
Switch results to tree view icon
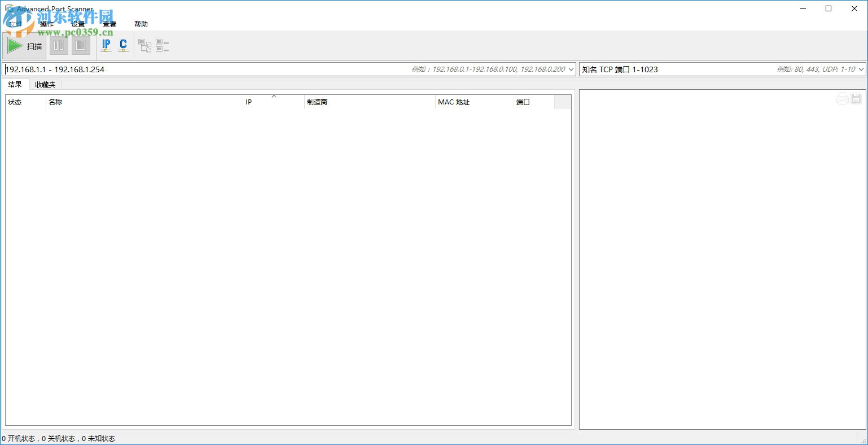pyautogui.click(x=144, y=45)
